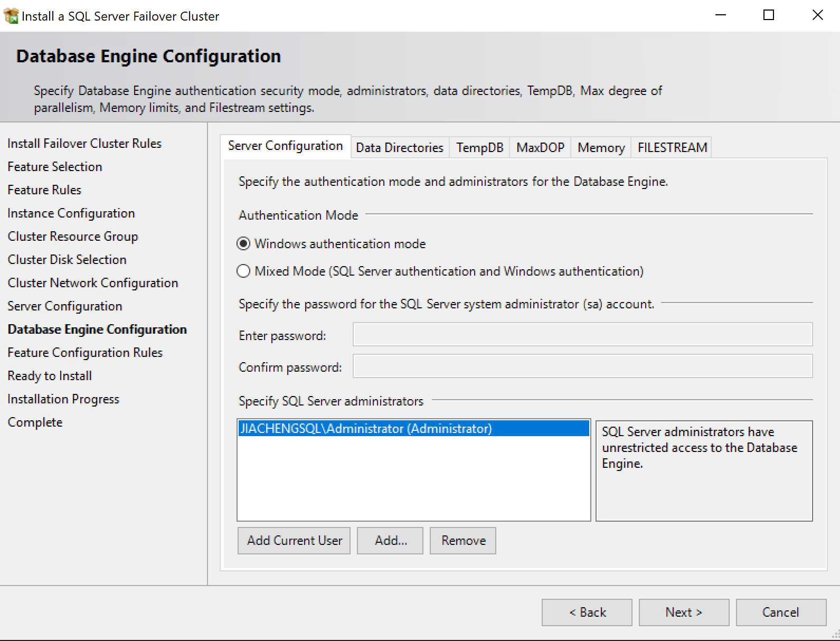Click the SQL Server installer title bar icon
840x641 pixels.
(x=11, y=16)
